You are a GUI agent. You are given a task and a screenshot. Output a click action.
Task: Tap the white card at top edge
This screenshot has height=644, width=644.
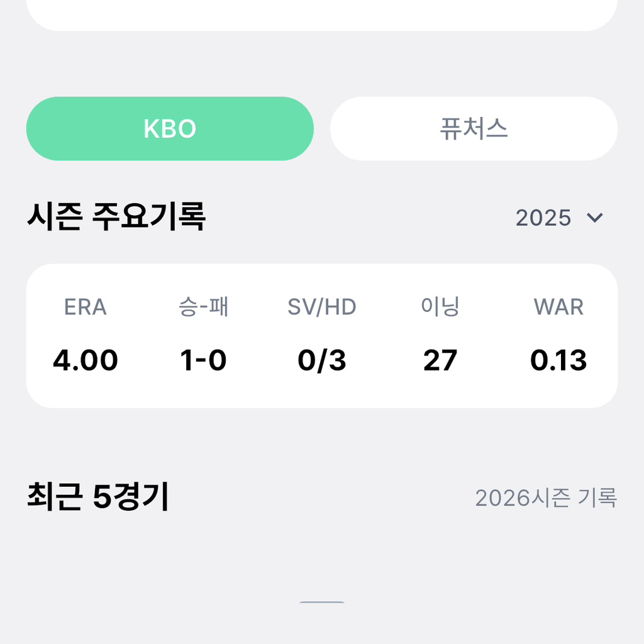(322, 15)
